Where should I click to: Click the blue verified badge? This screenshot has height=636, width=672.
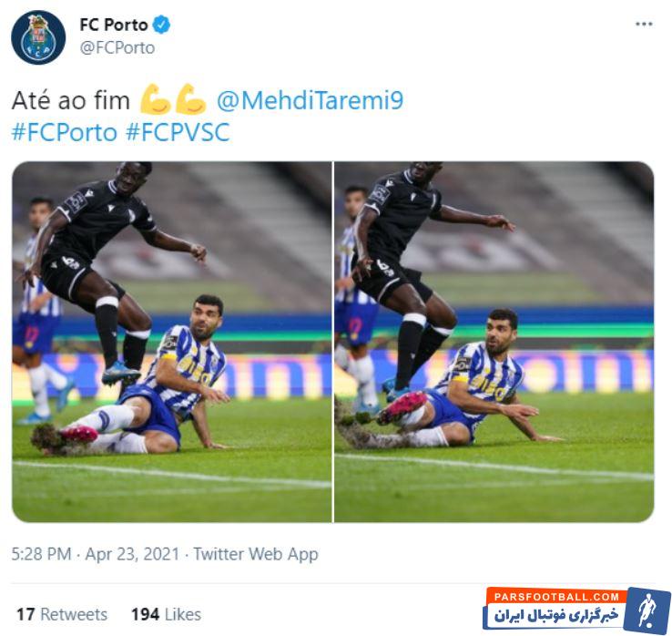click(x=162, y=25)
